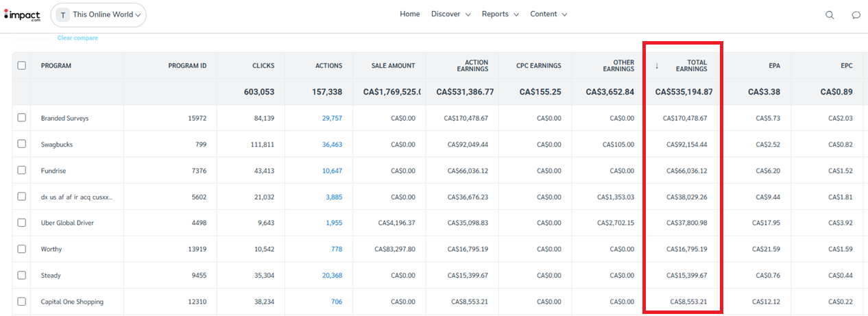Check the Fundrise row checkbox
868x316 pixels.
point(22,171)
